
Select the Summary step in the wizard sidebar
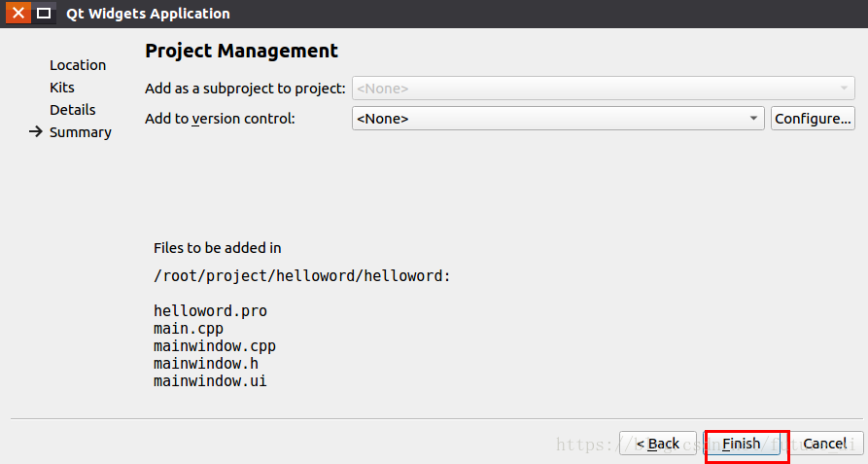(x=81, y=132)
